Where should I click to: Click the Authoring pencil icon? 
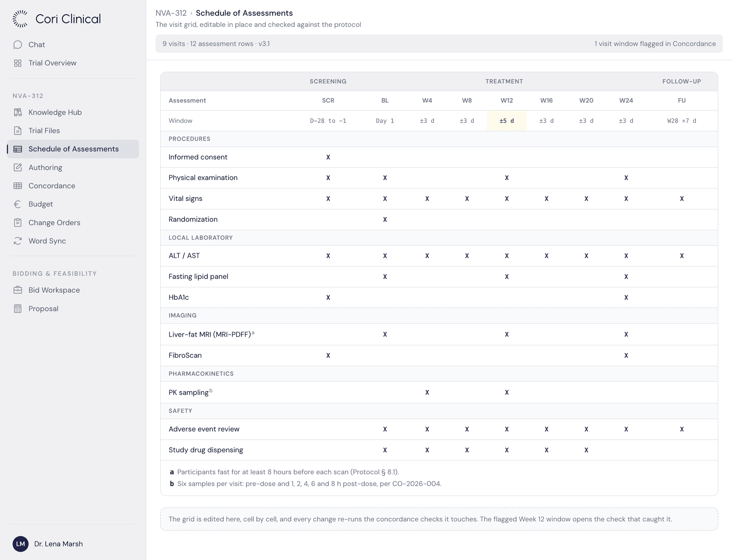[18, 167]
